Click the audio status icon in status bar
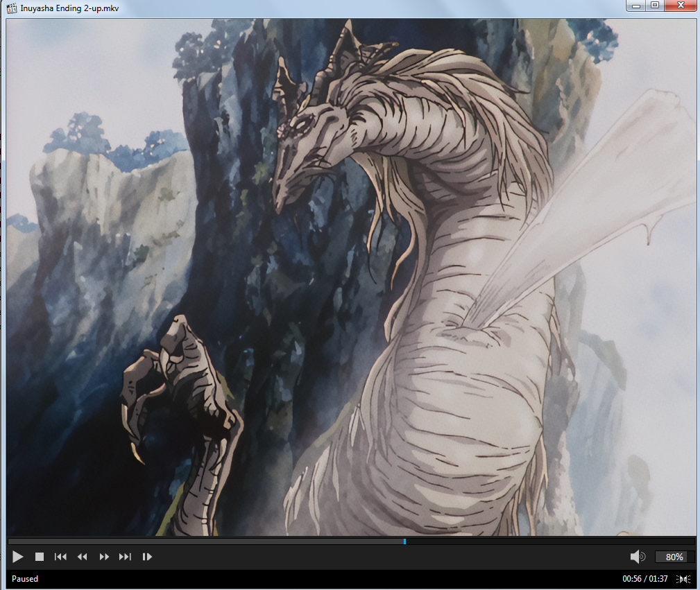Image resolution: width=700 pixels, height=590 pixels. 683,579
